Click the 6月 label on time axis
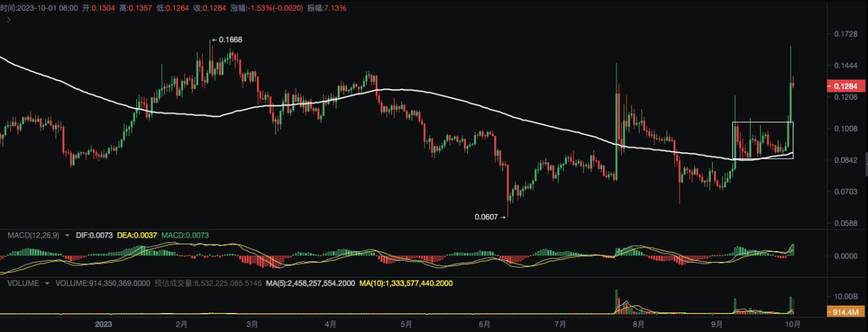Screen dimensions: 868x332 point(484,325)
